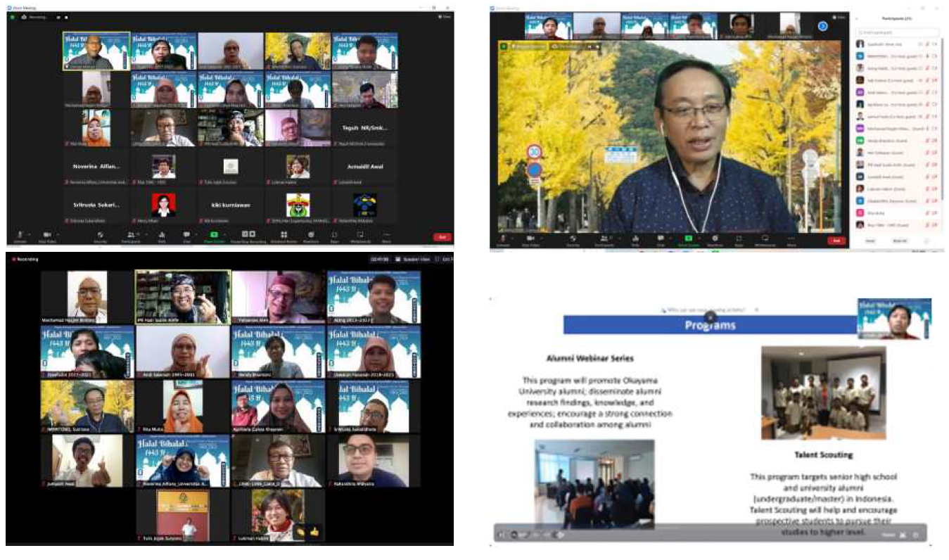The width and height of the screenshot is (949, 560).
Task: Open Polls in the top-left gallery meeting toolbar
Action: (x=161, y=236)
